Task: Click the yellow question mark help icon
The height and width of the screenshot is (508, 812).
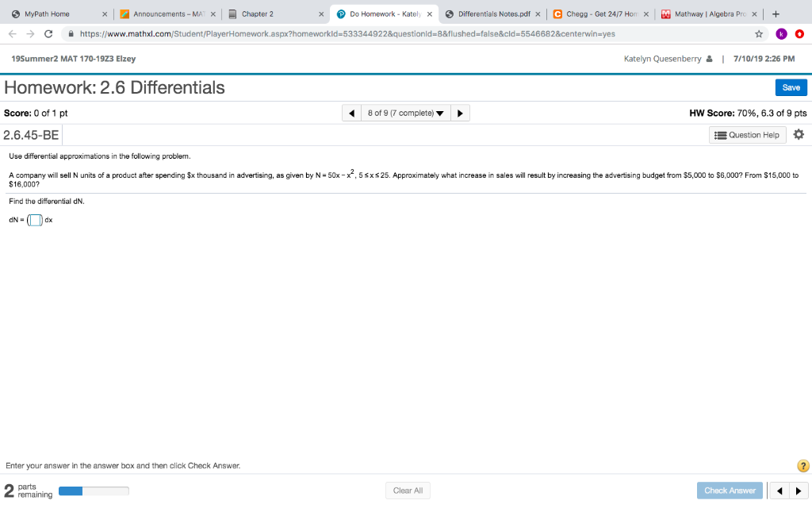Action: pos(802,467)
